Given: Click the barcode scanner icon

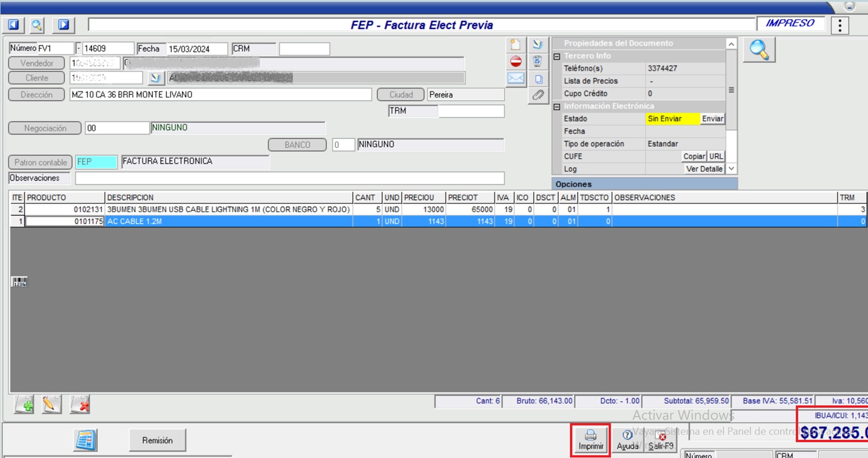Looking at the screenshot, I should pyautogui.click(x=20, y=282).
